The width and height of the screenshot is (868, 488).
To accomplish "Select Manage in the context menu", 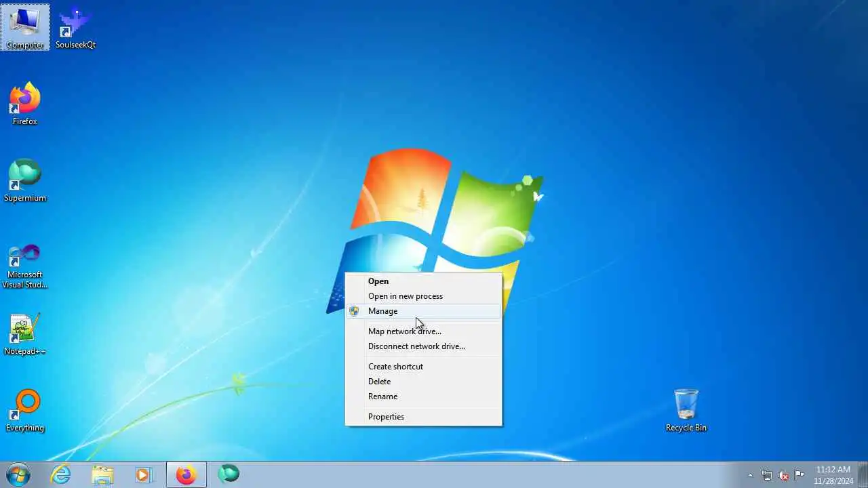I will tap(424, 311).
